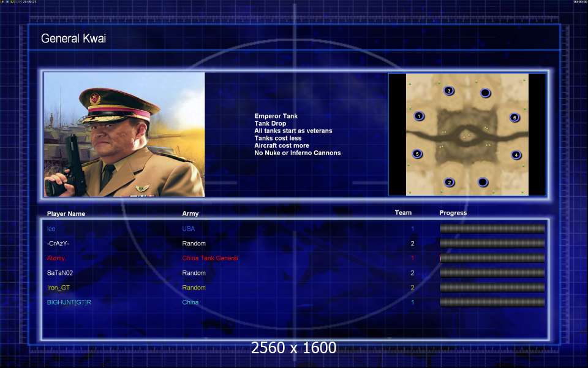Select player name 'Iron_GT'
This screenshot has height=368, width=588.
pos(59,288)
